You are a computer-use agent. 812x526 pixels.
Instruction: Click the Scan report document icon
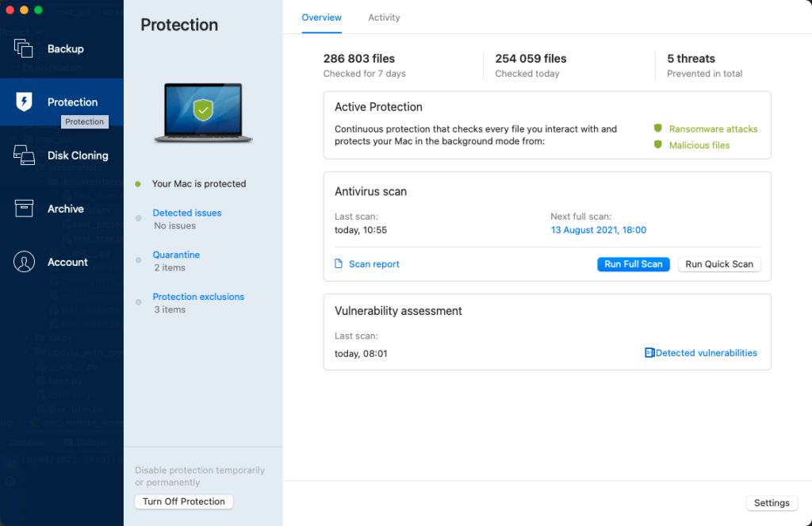[339, 264]
